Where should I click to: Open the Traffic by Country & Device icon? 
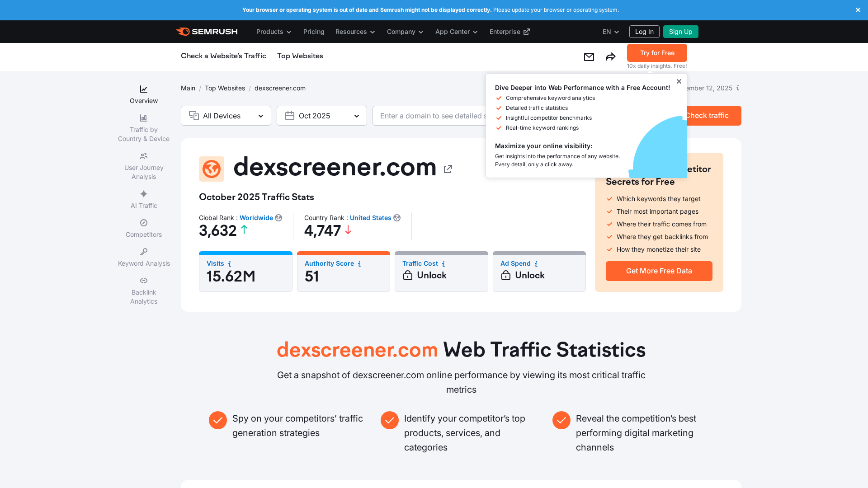point(144,118)
